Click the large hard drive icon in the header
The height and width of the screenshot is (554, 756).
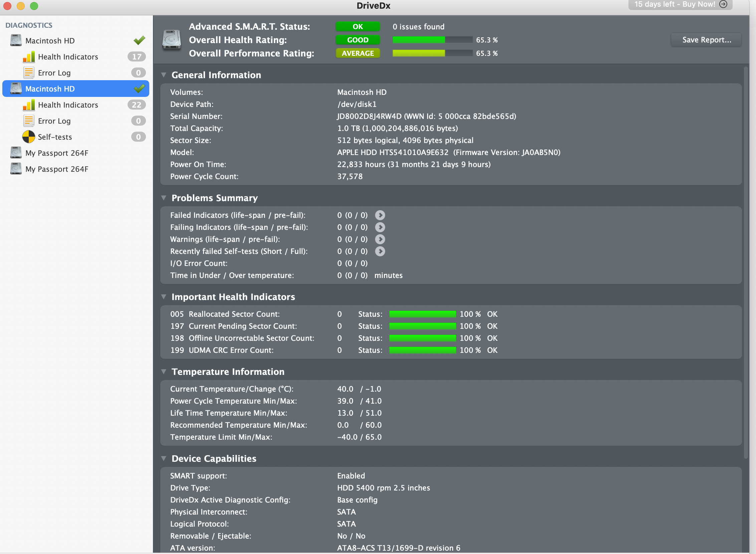[x=172, y=40]
